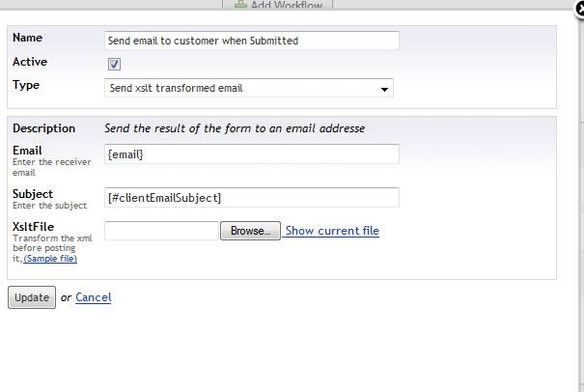Open the Type dropdown arrow

[384, 89]
